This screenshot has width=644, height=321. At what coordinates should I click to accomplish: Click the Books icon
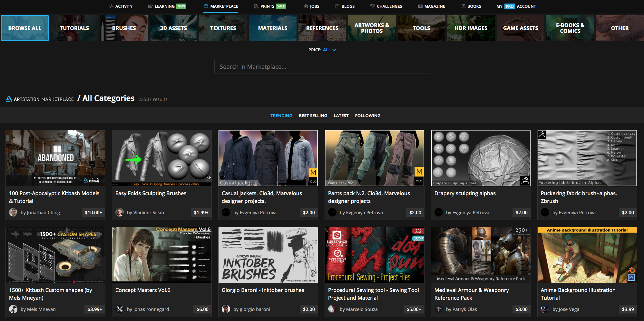[x=463, y=6]
